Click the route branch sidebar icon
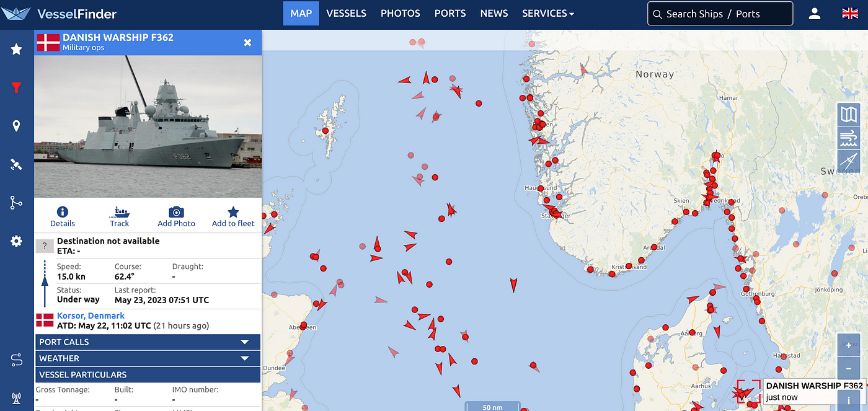 (x=17, y=203)
